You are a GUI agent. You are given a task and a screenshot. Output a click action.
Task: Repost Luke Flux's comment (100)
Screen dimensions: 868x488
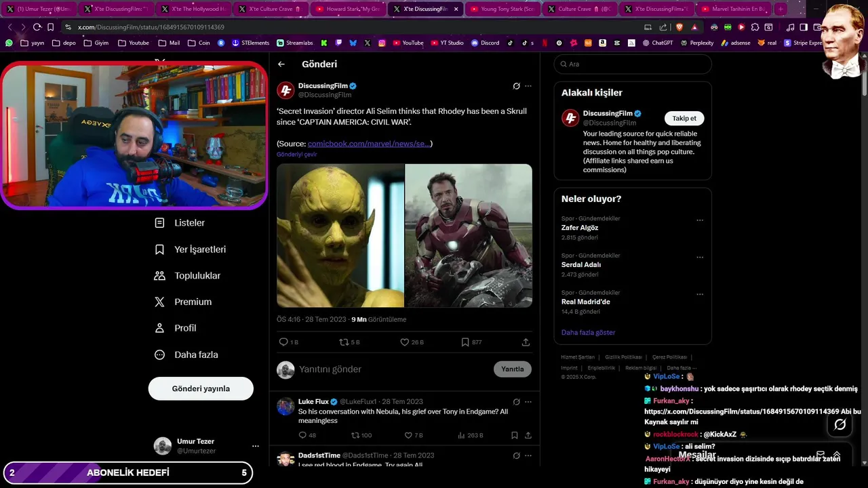pyautogui.click(x=355, y=435)
